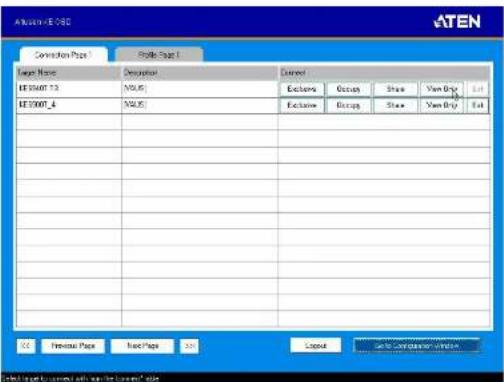This screenshot has width=504, height=382.
Task: Click Exclusive in the first target row
Action: 302,89
